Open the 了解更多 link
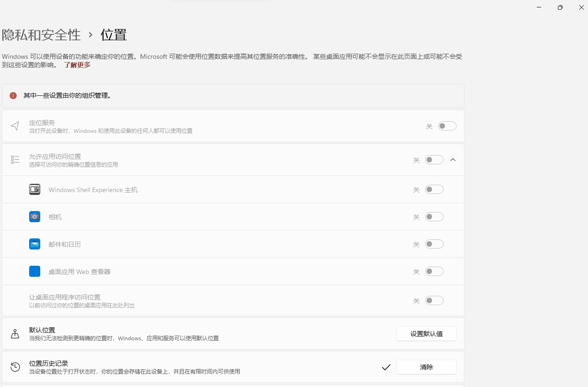588x387 pixels. coord(77,65)
